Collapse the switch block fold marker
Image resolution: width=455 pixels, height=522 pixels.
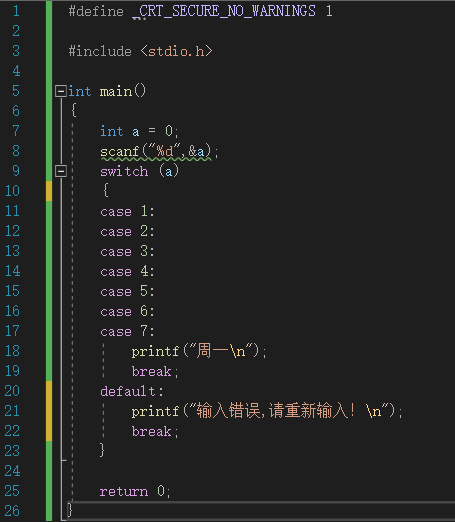(61, 171)
